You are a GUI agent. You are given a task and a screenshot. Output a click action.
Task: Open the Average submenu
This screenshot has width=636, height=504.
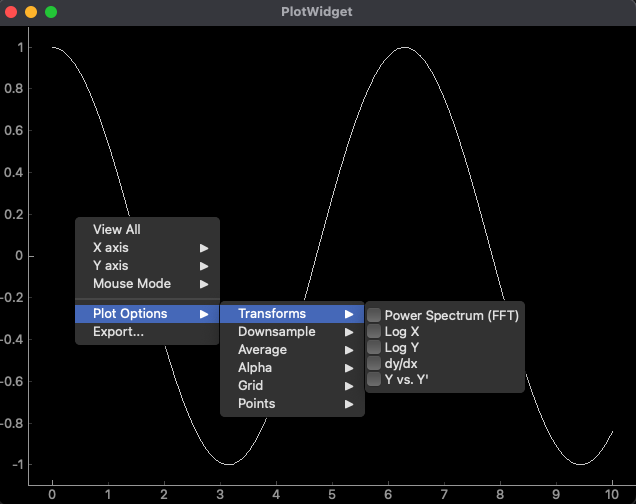pos(292,350)
